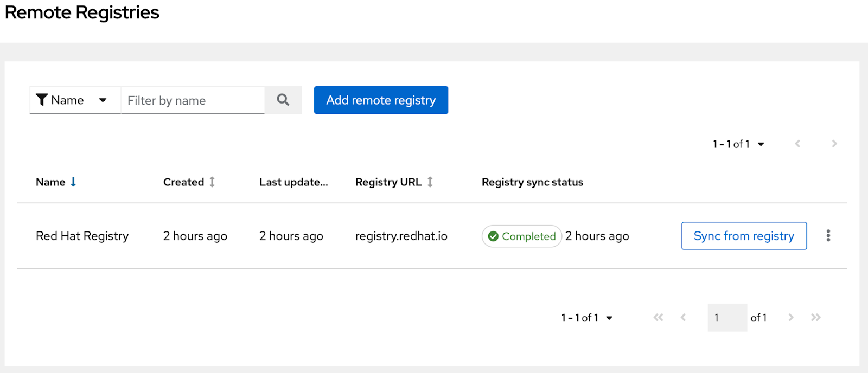Click Sync from registry button
The image size is (868, 373).
click(x=744, y=236)
